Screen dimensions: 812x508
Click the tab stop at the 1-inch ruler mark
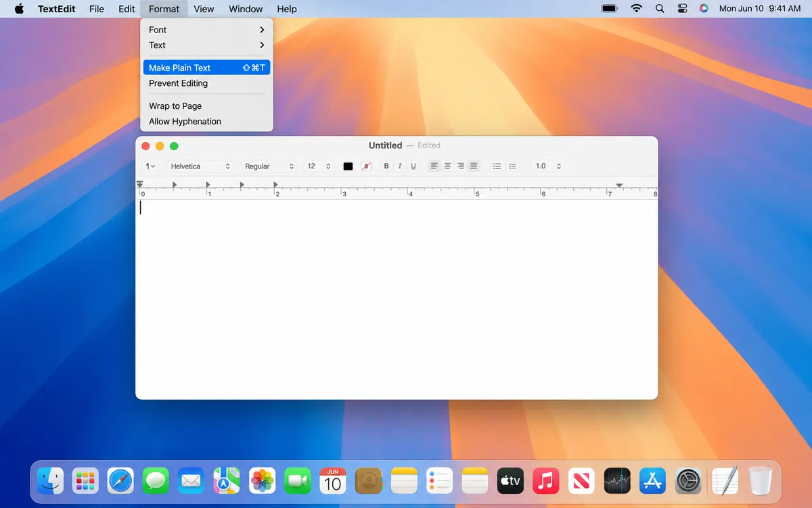[208, 185]
